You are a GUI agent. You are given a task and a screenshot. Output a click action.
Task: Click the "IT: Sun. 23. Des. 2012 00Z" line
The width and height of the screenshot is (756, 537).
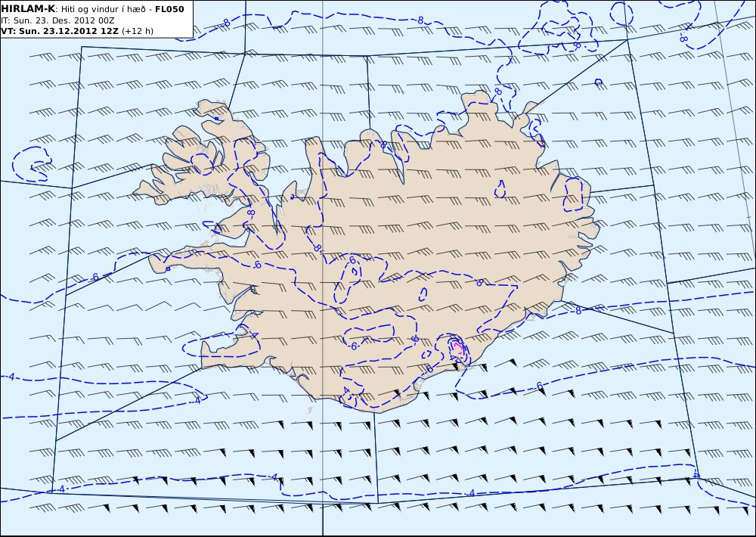58,20
